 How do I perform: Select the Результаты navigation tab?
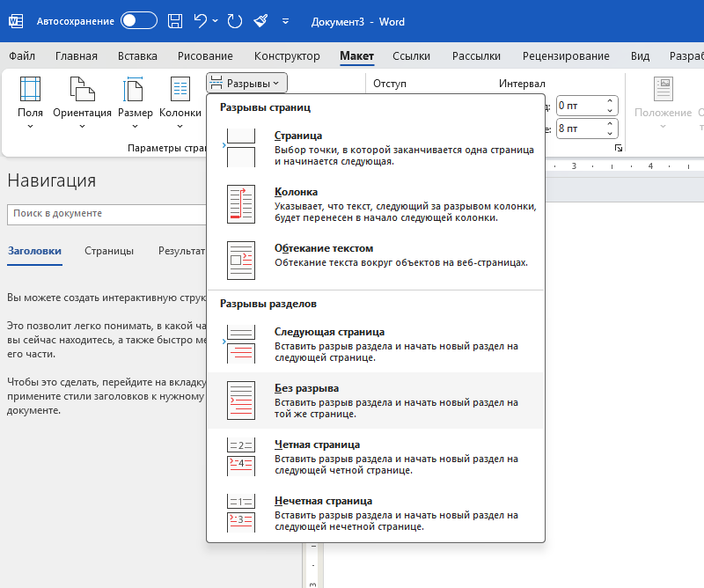[x=182, y=251]
